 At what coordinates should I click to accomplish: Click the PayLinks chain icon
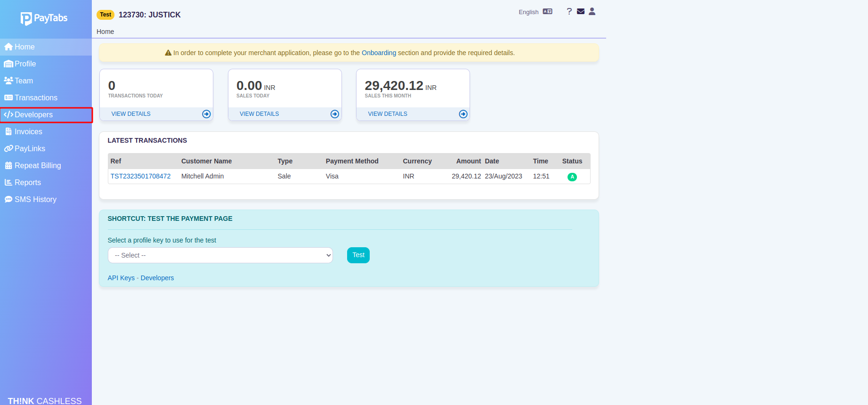pos(8,148)
